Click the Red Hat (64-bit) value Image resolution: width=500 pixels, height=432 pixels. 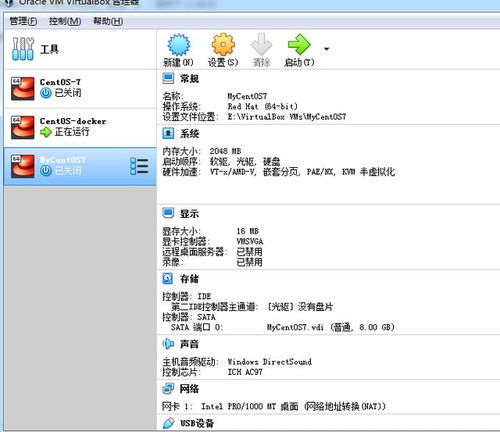pos(262,106)
